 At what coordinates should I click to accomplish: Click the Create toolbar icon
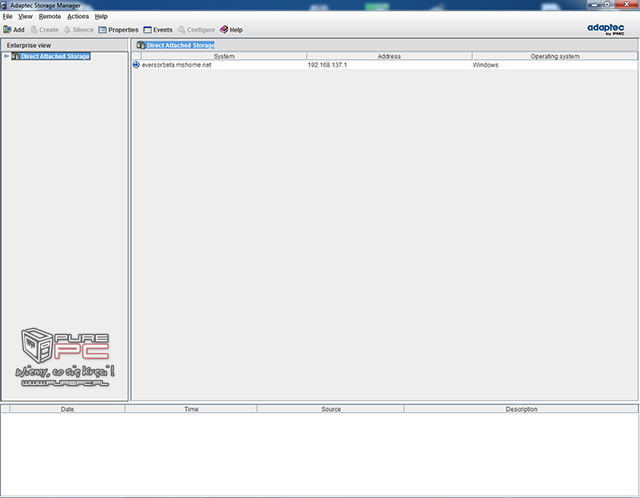[x=34, y=30]
